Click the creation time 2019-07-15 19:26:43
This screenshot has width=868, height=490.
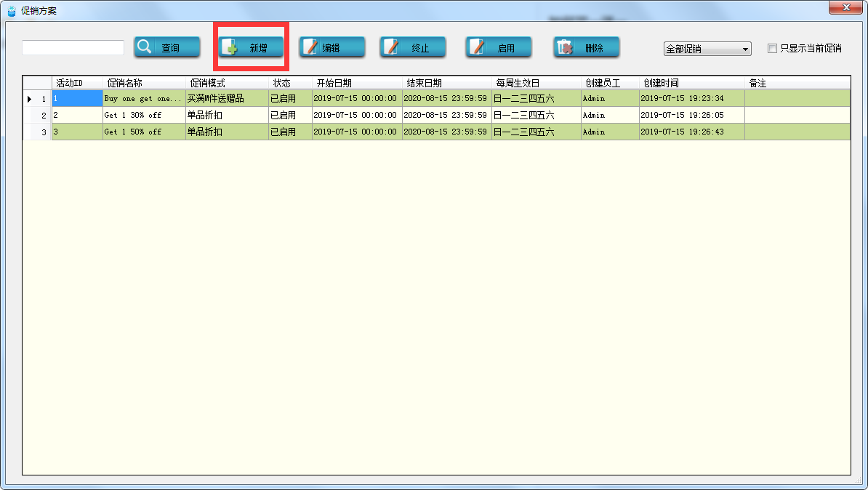692,132
